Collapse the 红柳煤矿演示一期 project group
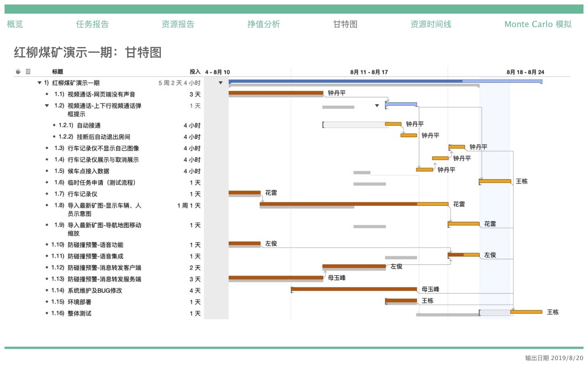Viewport: 588px width, 386px height. tap(39, 83)
